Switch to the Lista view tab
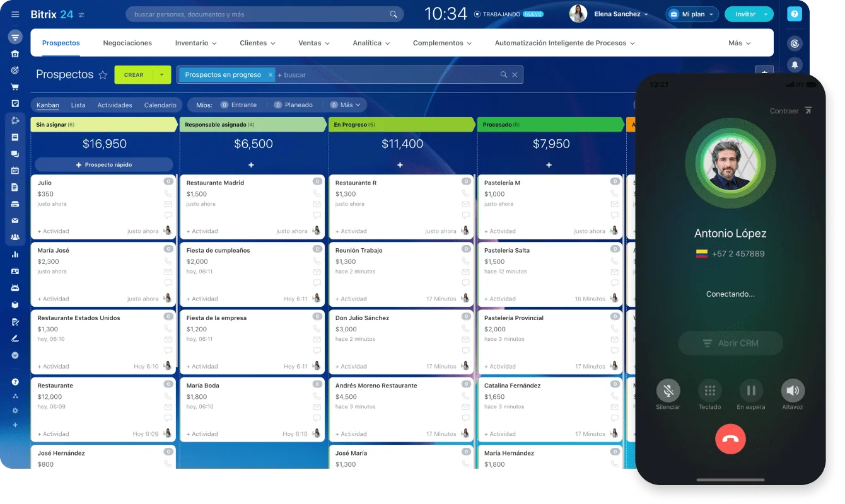 click(x=78, y=105)
